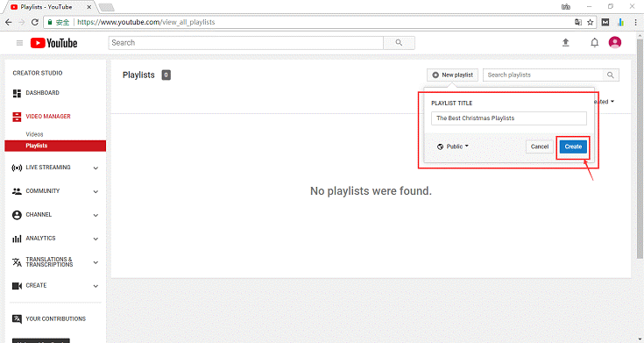This screenshot has width=644, height=343.
Task: Click the secure site lock icon
Action: [50, 22]
